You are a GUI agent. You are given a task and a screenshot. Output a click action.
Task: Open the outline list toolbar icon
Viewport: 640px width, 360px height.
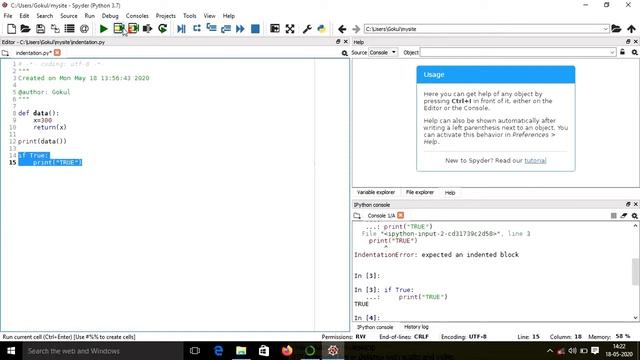point(70,29)
